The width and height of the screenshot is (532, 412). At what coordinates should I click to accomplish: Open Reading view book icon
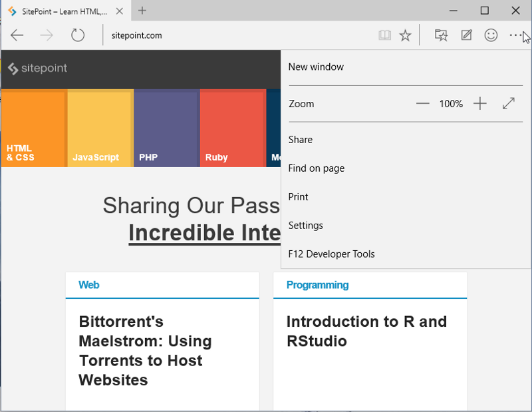pyautogui.click(x=384, y=35)
